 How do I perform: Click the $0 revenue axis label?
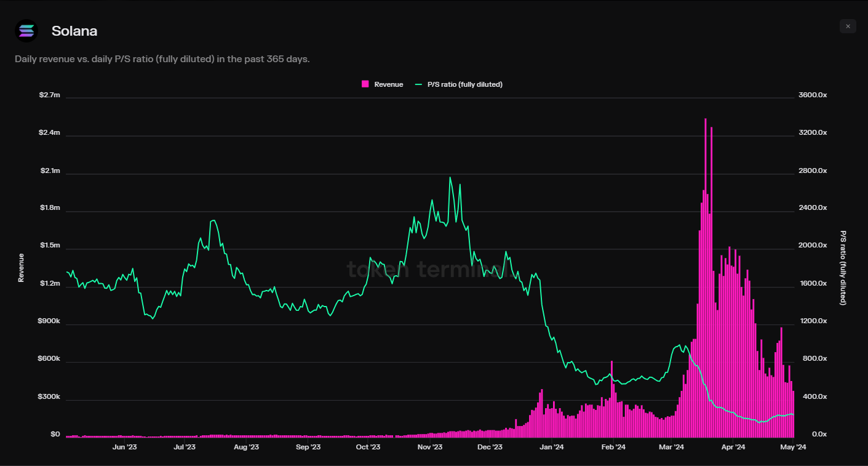55,435
